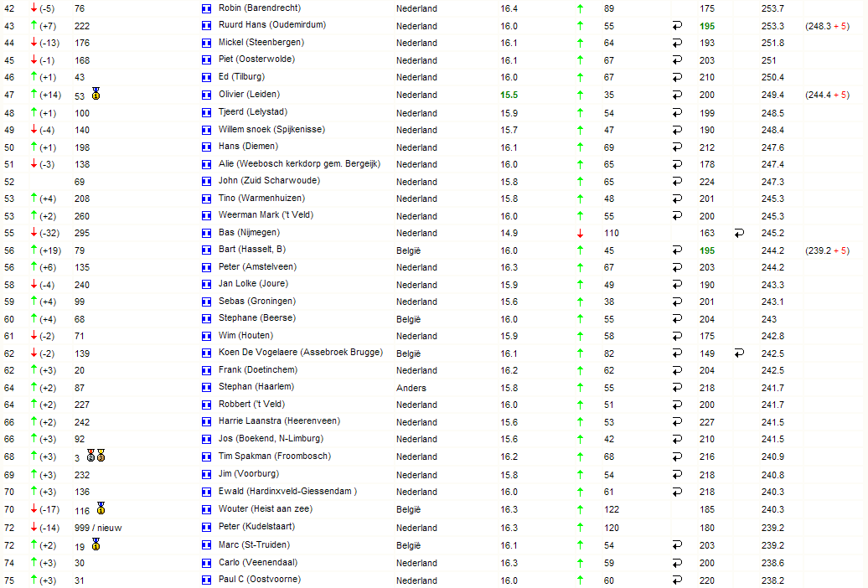Select Ewald (Hardinxveld-Giessendam) name
868x588 pixels.
tap(287, 491)
